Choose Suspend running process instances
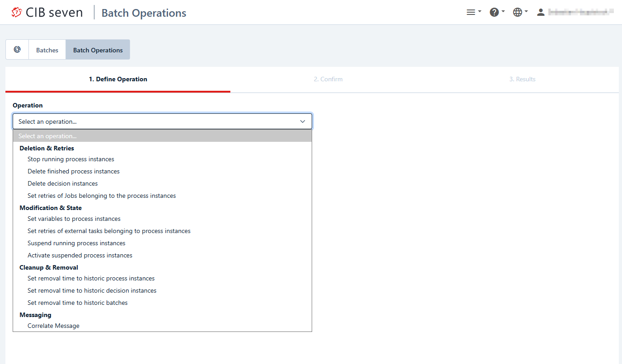The width and height of the screenshot is (622, 364). (76, 243)
